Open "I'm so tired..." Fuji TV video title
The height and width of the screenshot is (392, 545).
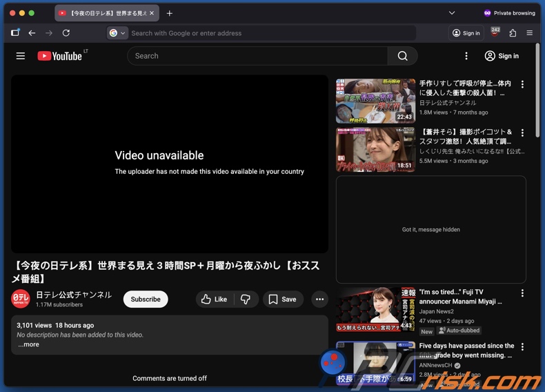461,297
